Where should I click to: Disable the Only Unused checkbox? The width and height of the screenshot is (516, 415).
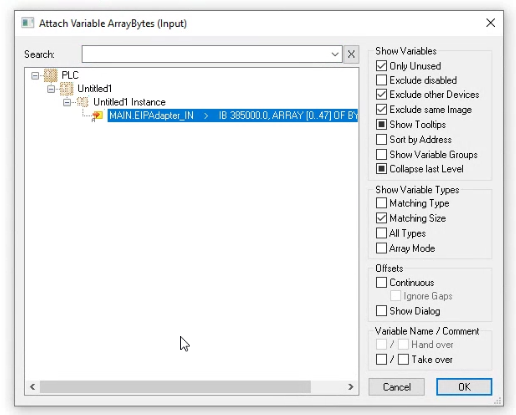tap(381, 66)
